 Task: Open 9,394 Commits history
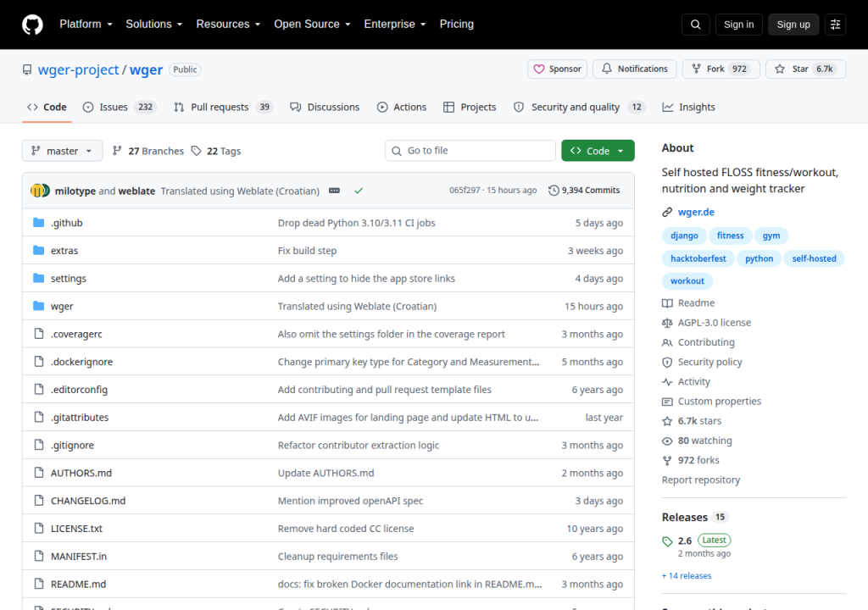pos(584,191)
